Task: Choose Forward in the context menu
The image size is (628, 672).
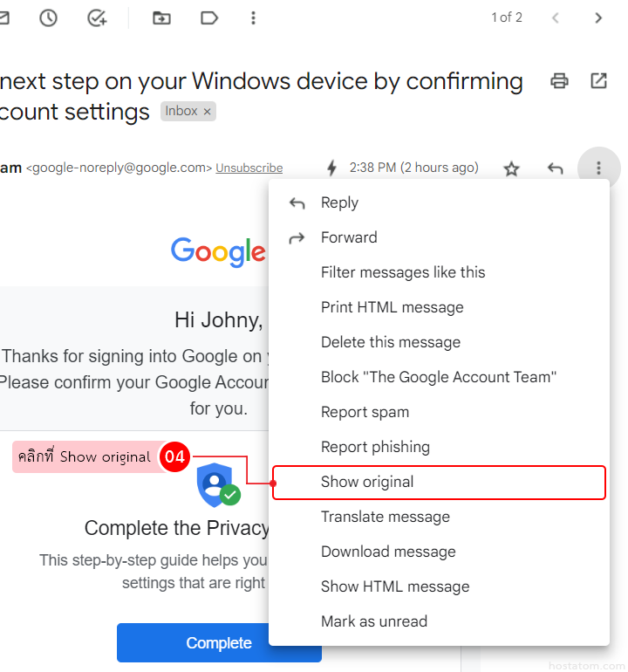Action: [x=349, y=237]
